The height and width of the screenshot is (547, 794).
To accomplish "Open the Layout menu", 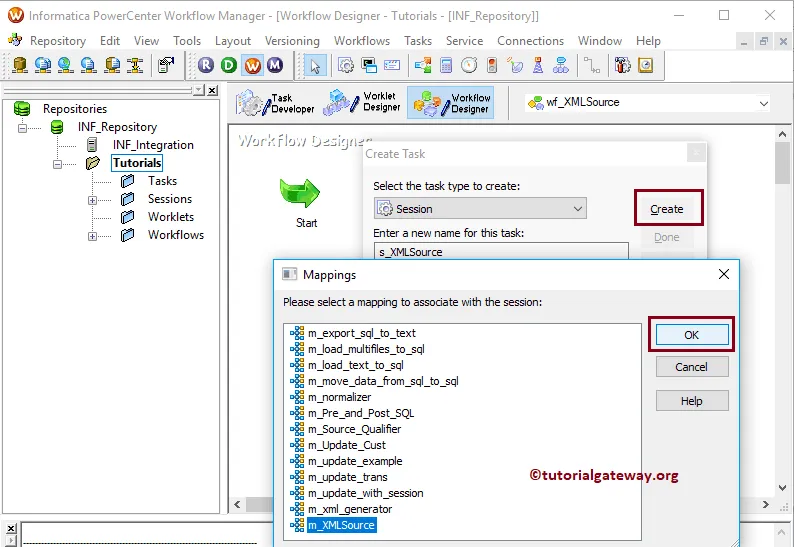I will point(233,41).
